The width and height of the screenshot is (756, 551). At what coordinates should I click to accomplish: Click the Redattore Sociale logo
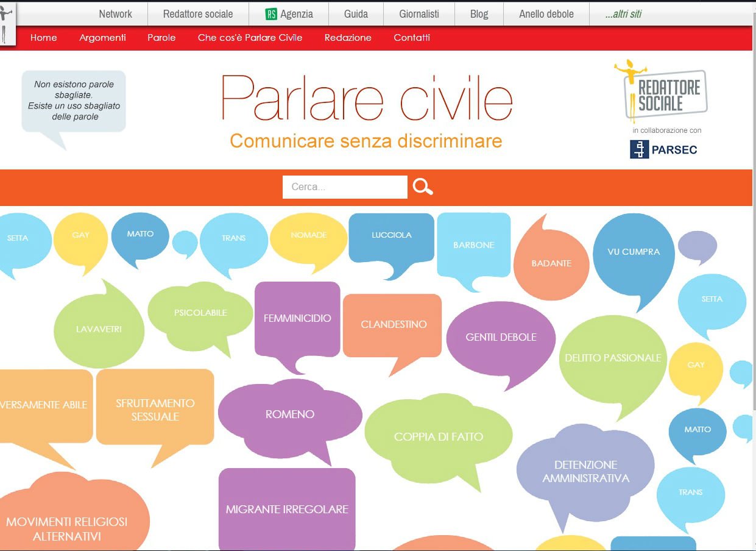[x=660, y=91]
